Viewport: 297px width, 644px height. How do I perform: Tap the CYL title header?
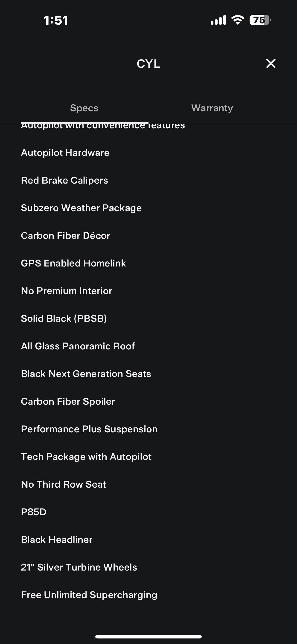click(x=148, y=64)
